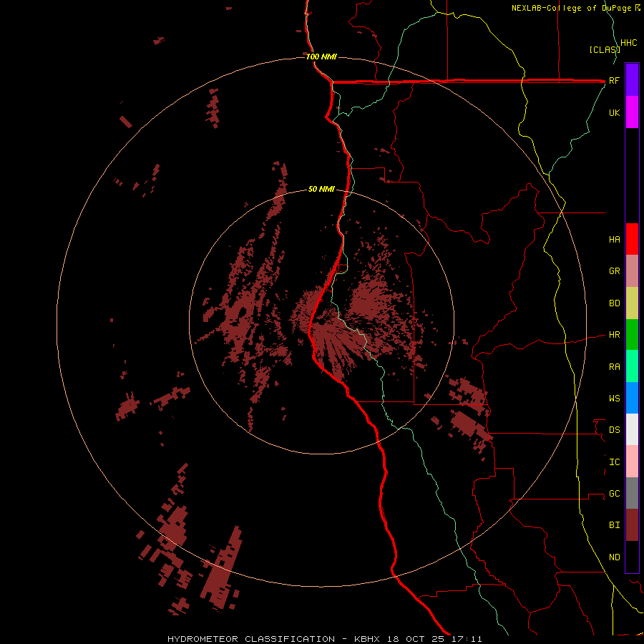Pick the brown BI legend swatch
Viewport: 644px width, 644px height.
click(x=632, y=525)
